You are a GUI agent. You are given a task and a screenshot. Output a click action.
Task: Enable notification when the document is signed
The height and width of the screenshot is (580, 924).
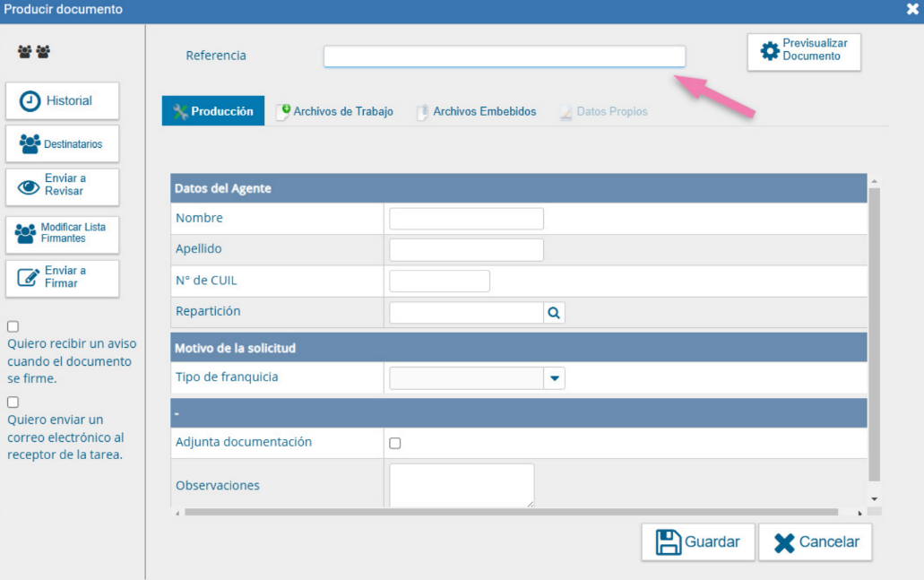click(x=13, y=327)
